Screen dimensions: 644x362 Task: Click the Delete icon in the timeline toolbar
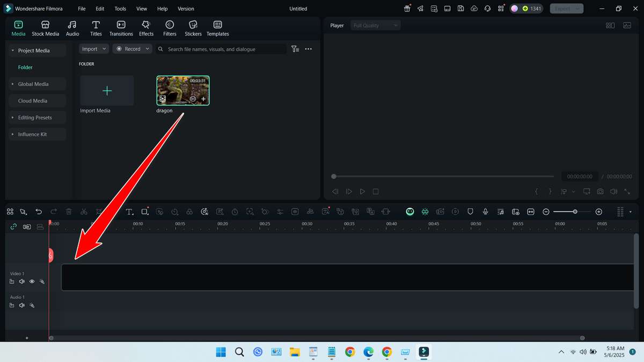[69, 211]
